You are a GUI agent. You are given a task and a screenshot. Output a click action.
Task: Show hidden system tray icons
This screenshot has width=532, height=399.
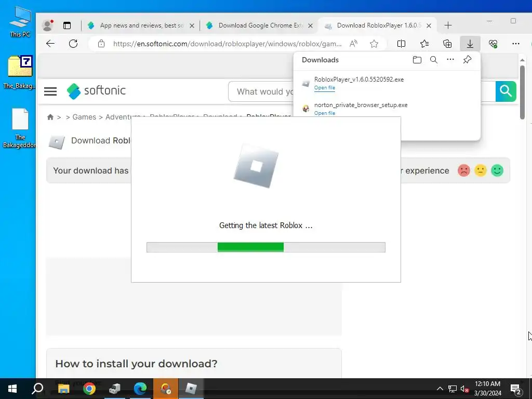pyautogui.click(x=440, y=389)
